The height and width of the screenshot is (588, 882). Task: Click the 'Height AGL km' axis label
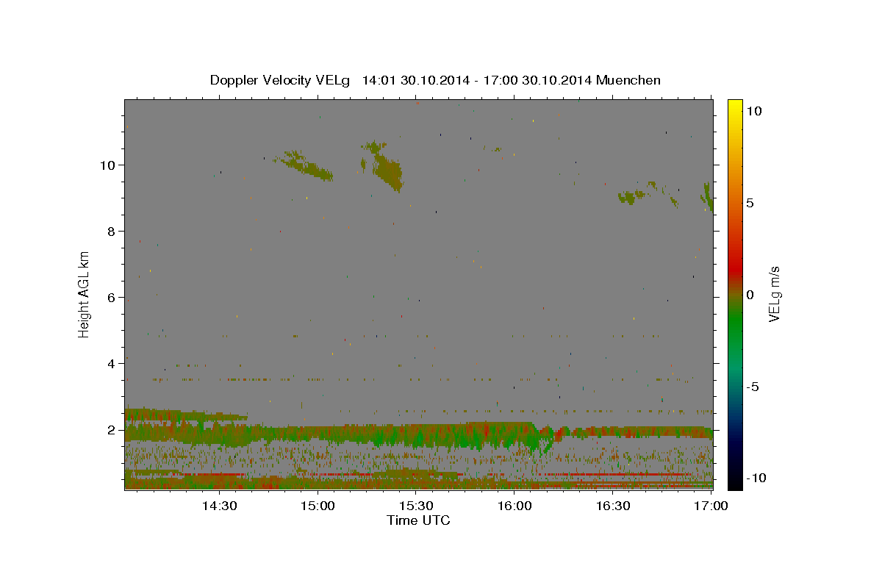pyautogui.click(x=84, y=294)
